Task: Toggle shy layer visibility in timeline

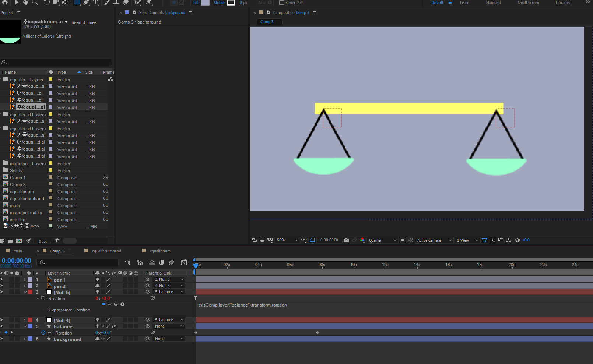Action: (x=152, y=262)
